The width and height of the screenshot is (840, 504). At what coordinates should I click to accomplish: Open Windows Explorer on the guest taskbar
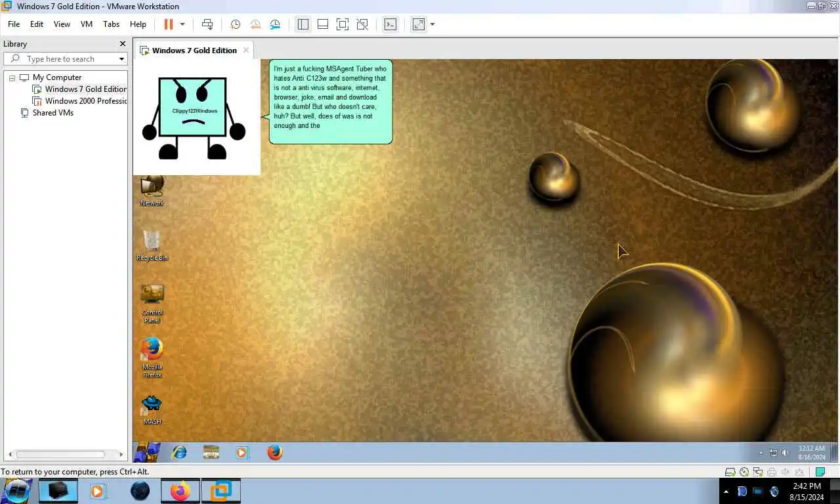pos(211,452)
